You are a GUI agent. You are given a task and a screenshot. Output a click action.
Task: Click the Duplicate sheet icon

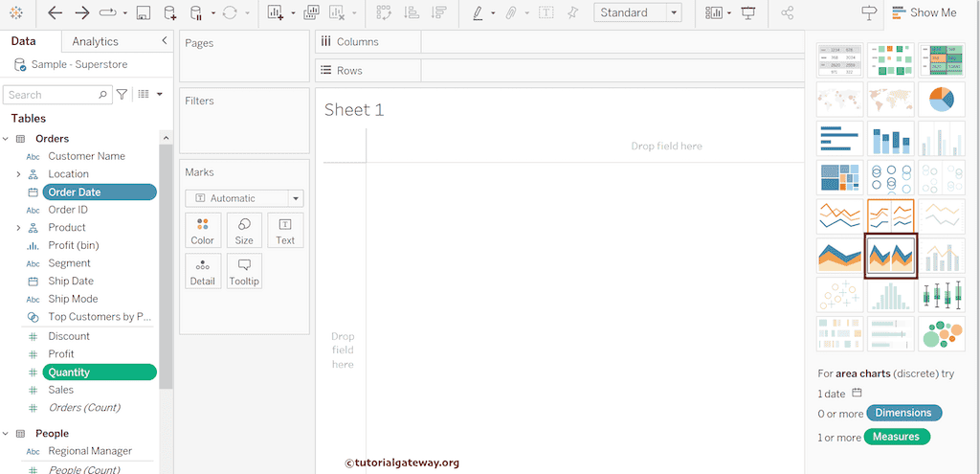[x=311, y=12]
